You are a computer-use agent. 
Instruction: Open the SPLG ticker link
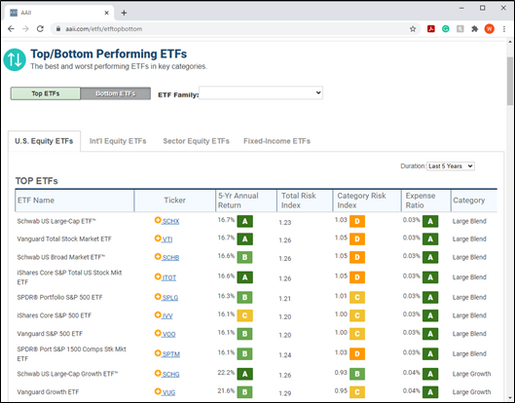[x=170, y=298]
